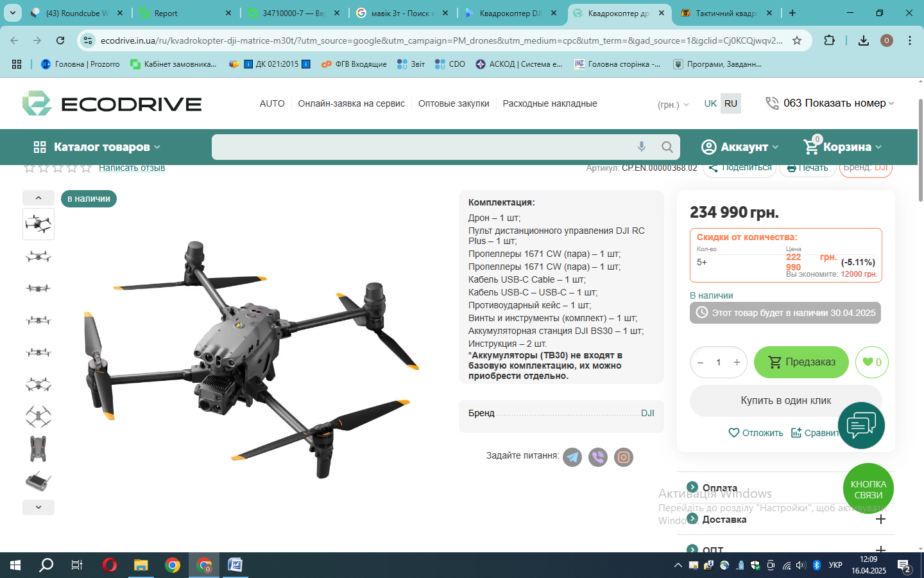Click Печать print button
924x578 pixels.
click(808, 168)
